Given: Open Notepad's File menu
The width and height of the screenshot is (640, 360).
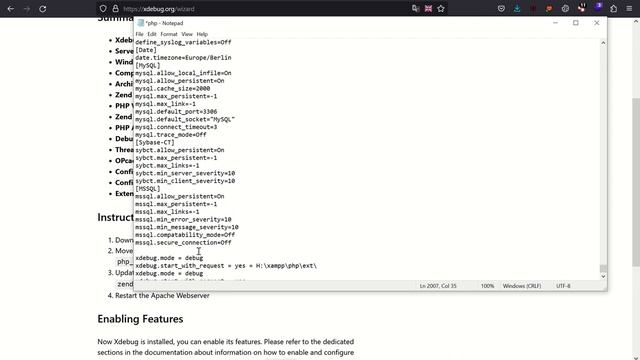Looking at the screenshot, I should (x=139, y=34).
